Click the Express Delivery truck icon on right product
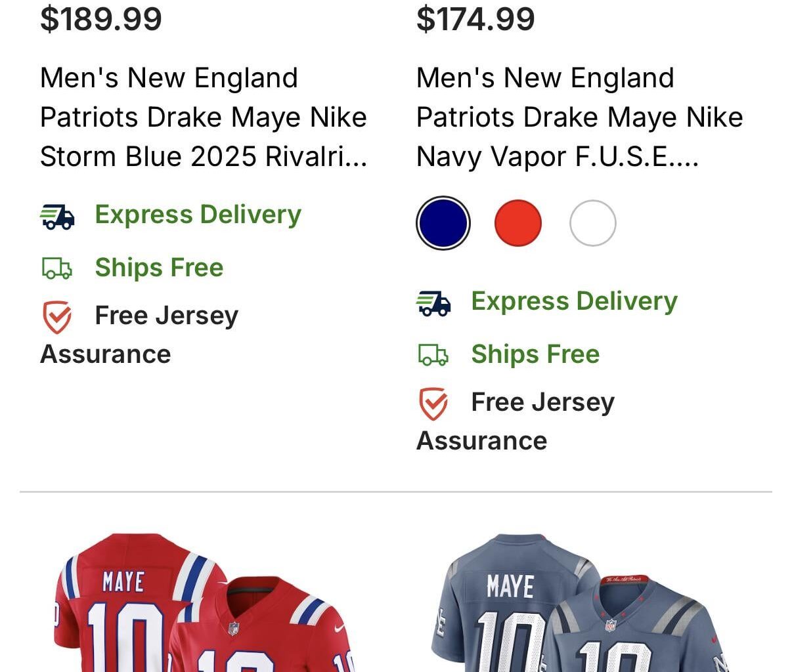This screenshot has height=672, width=792. coord(433,303)
